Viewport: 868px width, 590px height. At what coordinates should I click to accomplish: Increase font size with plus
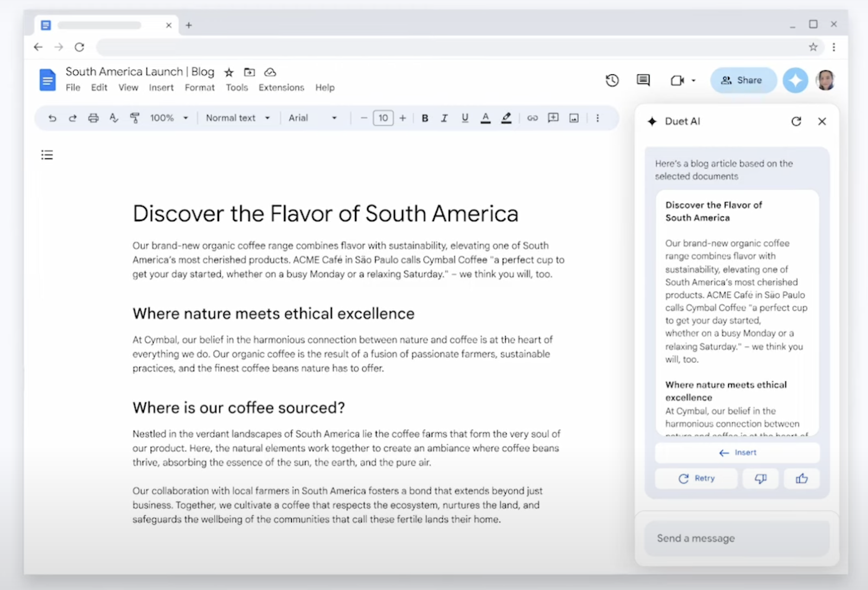[x=403, y=118]
